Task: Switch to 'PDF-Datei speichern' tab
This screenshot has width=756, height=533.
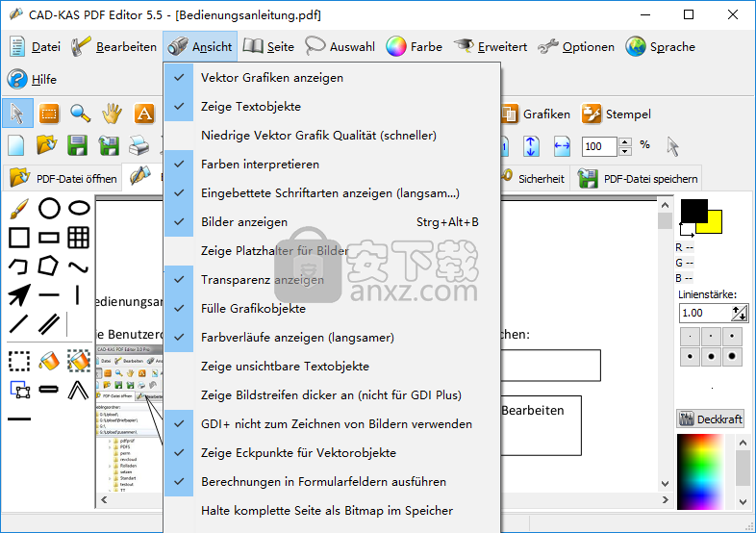Action: coord(638,179)
